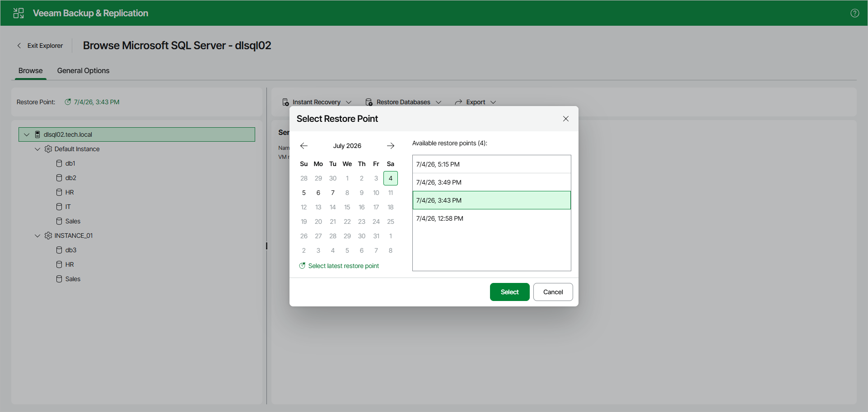
Task: Select HR database under Default Instance
Action: [70, 192]
